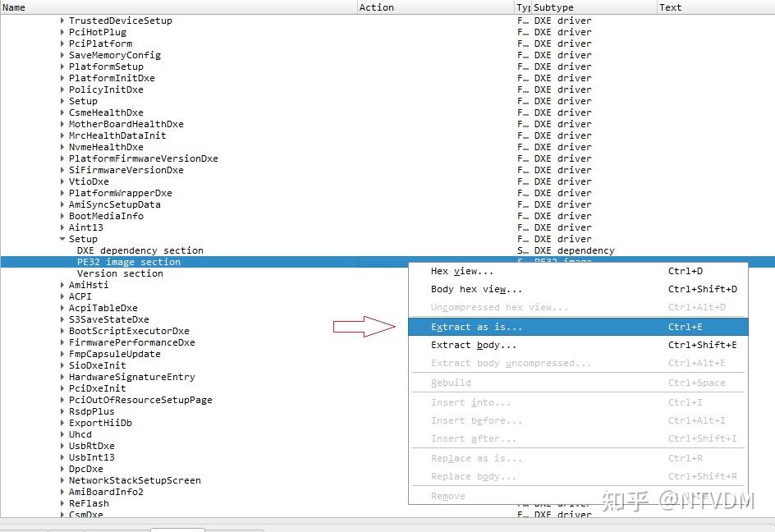Expand the TrustedDeviceSetup entry
The width and height of the screenshot is (775, 532).
pos(63,21)
